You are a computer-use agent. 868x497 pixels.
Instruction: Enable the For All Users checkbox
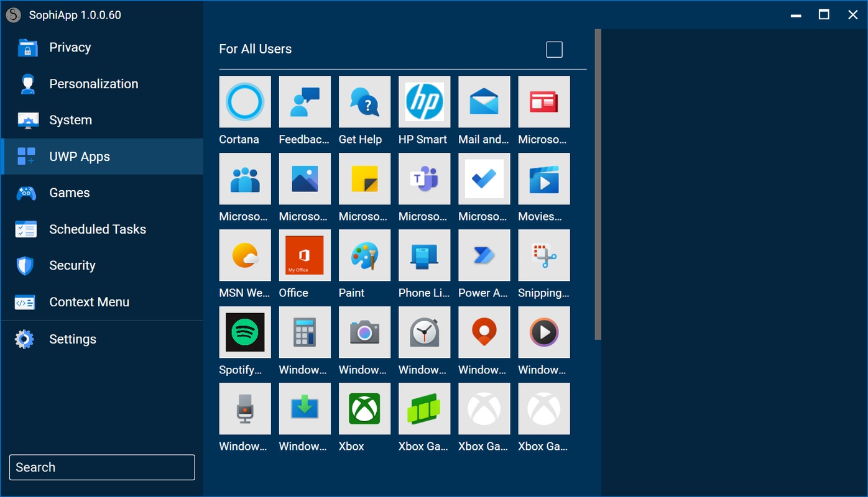(554, 50)
